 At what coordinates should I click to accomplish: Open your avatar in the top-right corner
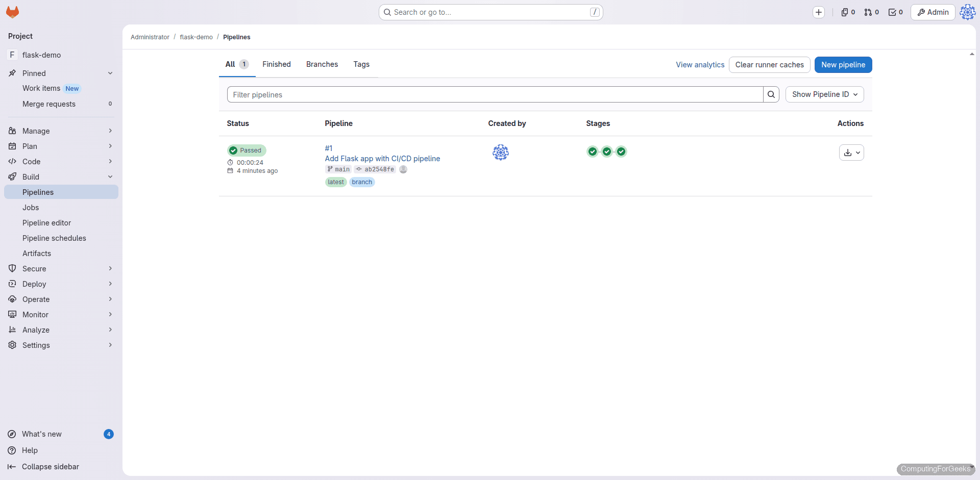[968, 12]
